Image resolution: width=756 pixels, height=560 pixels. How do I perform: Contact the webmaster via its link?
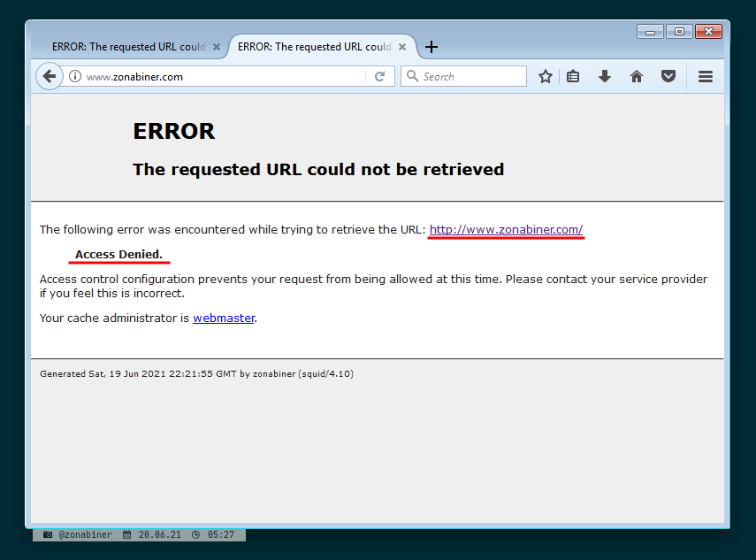coord(224,318)
